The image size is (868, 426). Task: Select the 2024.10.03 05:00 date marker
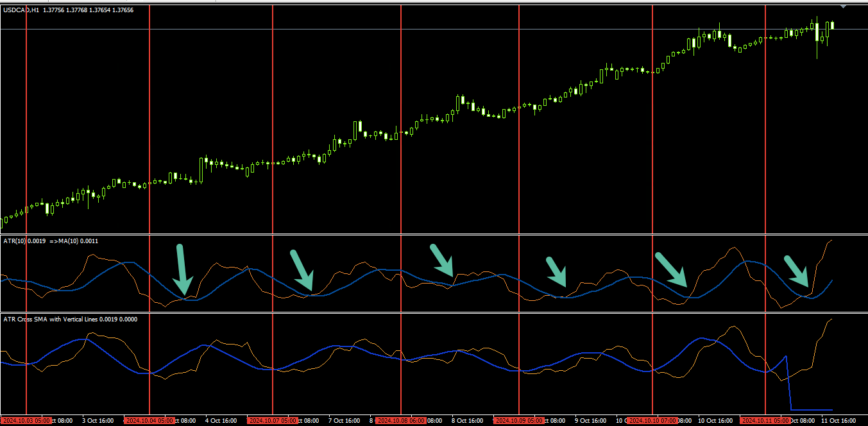tap(26, 421)
